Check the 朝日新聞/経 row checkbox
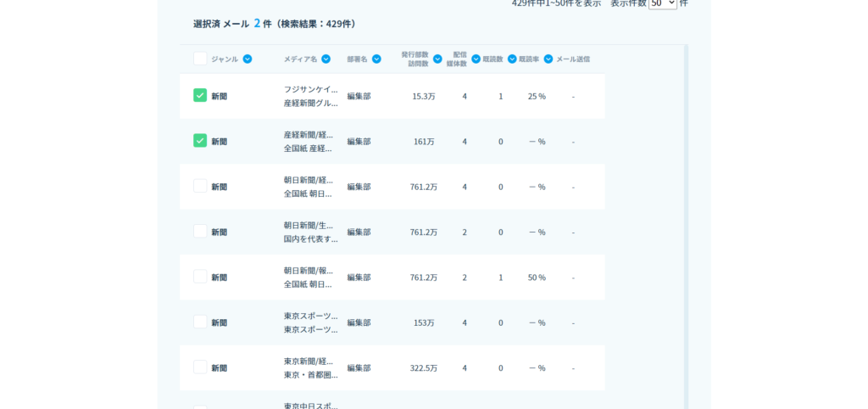Screen dimensions: 868x409 point(200,186)
